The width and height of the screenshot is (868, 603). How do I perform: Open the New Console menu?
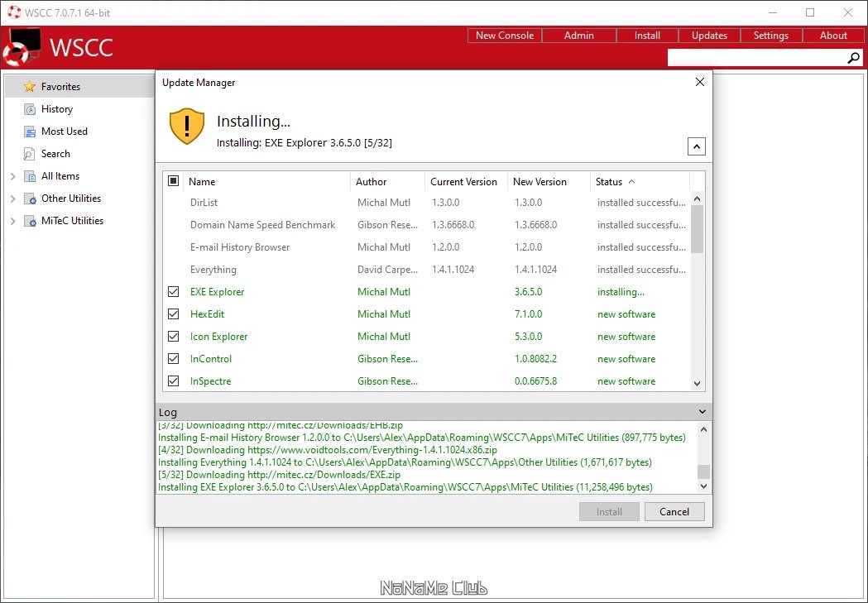(x=504, y=36)
